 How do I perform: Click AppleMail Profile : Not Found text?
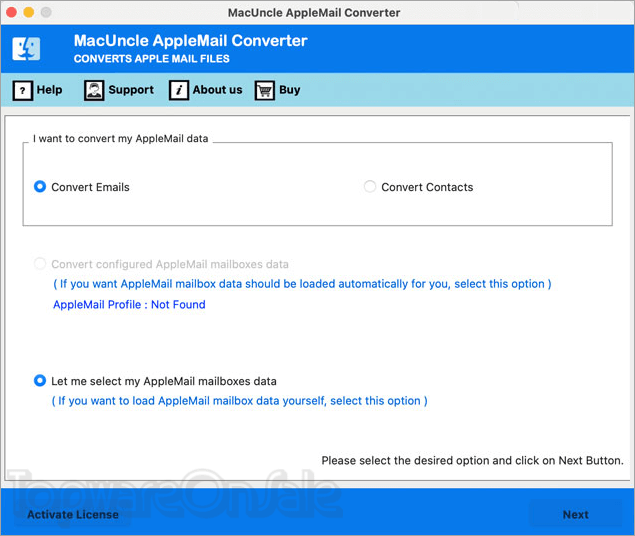tap(129, 304)
